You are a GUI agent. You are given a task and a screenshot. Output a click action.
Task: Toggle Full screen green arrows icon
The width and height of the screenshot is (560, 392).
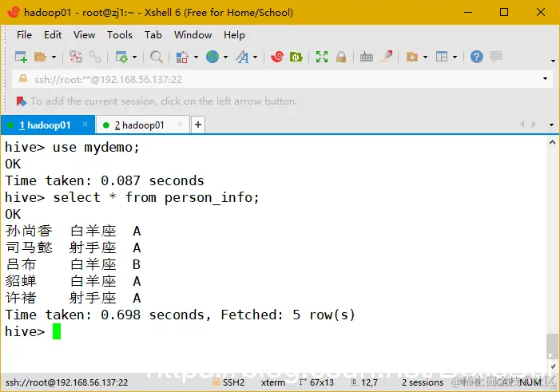tap(322, 57)
